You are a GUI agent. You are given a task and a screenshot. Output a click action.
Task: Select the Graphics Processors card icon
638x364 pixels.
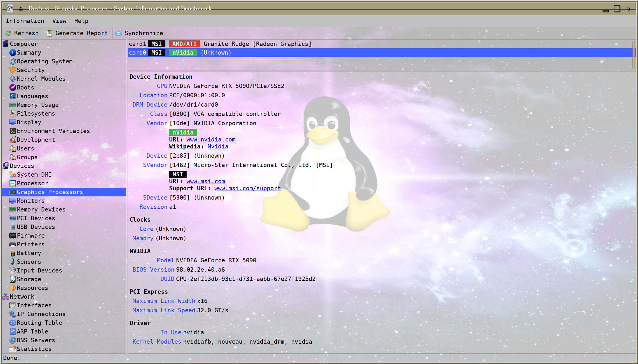(13, 192)
